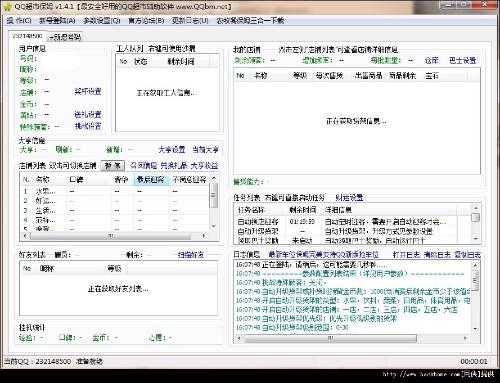
Task: Click the store list horizontal scroll right arrow
Action: tap(204, 236)
